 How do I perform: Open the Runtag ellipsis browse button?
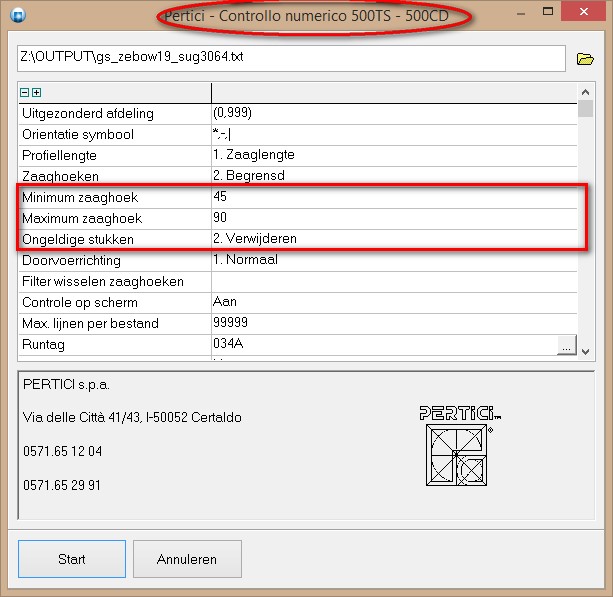[x=566, y=345]
